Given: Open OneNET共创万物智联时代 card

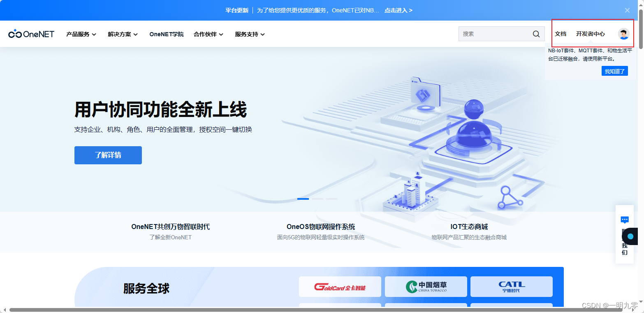Looking at the screenshot, I should pos(171,231).
